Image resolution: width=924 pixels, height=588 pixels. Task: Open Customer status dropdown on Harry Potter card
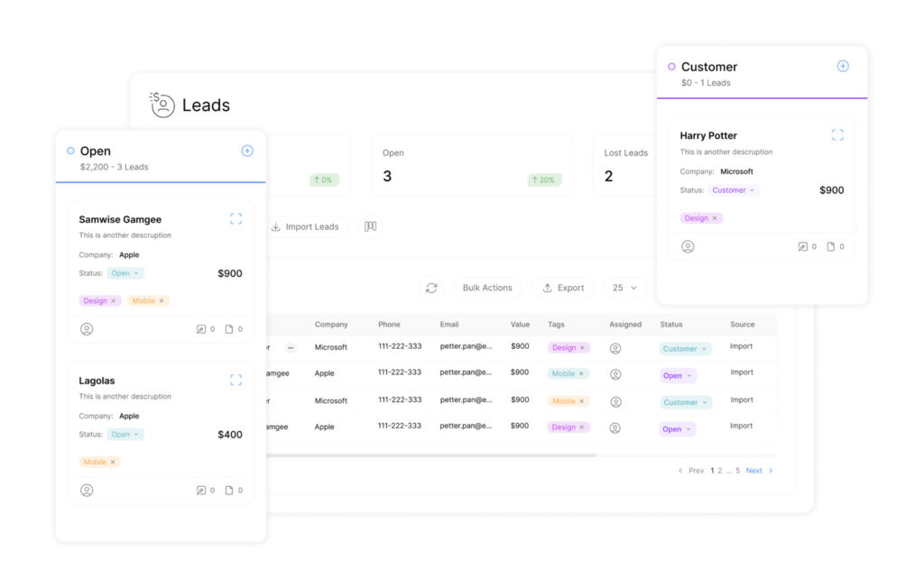735,190
